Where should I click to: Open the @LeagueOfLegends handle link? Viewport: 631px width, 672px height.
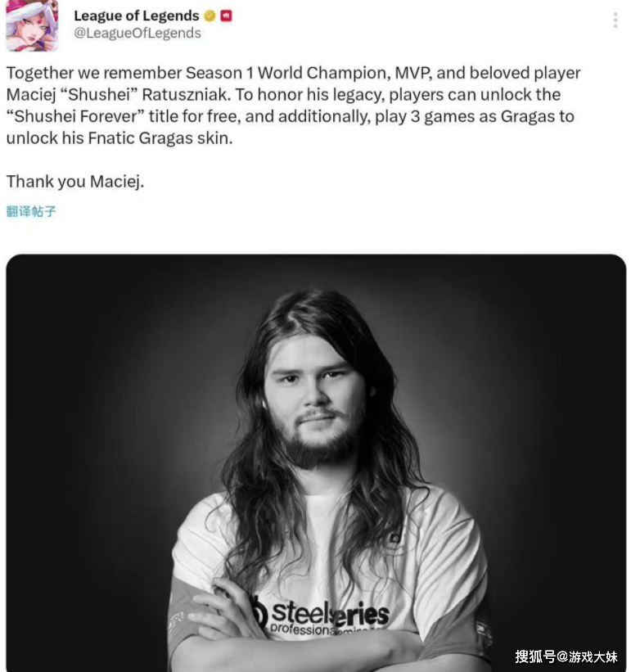pos(137,34)
